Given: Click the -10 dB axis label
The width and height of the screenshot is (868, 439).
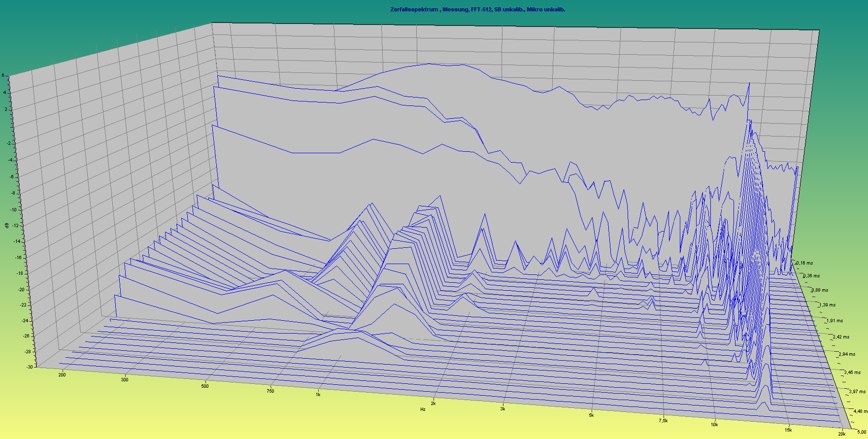Looking at the screenshot, I should coord(14,210).
